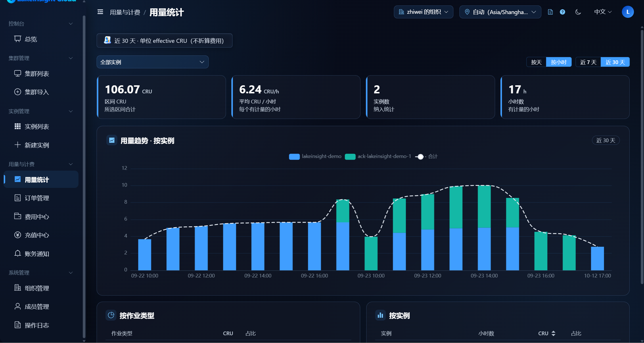Click the 用量与计费 breadcrumb link
644x343 pixels.
[x=125, y=12]
